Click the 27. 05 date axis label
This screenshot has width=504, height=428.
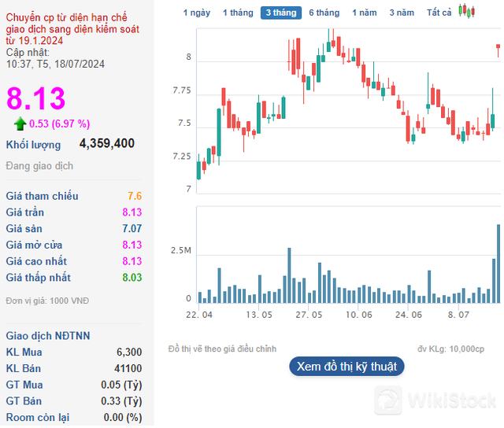tap(309, 314)
